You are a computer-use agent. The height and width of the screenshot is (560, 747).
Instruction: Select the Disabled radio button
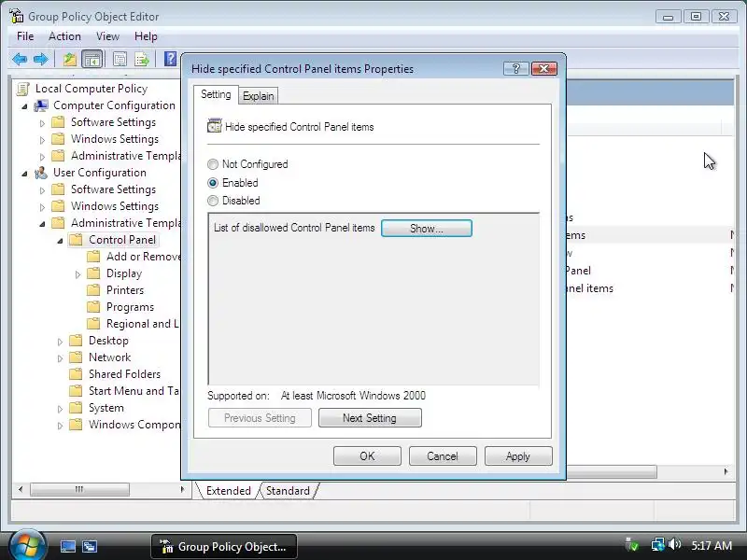[213, 201]
